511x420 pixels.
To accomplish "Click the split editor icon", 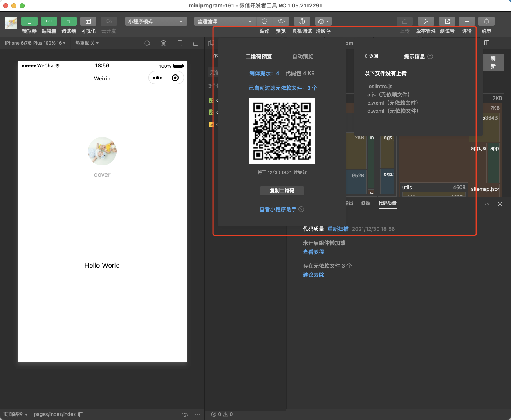I will point(487,43).
